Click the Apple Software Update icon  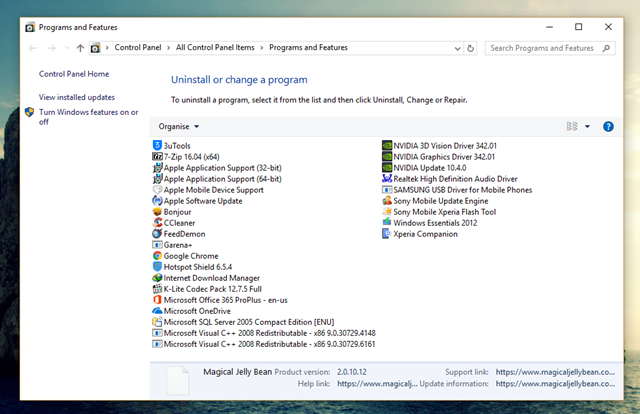pos(157,200)
